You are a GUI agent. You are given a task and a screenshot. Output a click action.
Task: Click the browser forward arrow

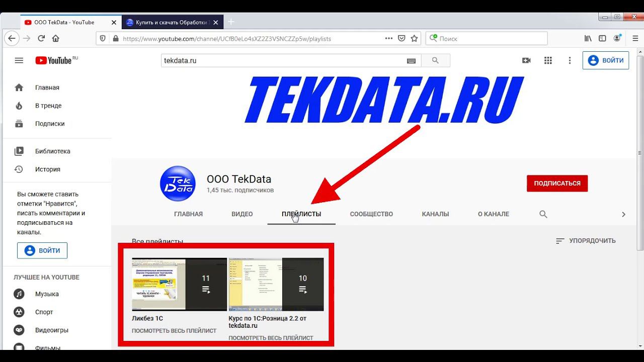point(27,38)
